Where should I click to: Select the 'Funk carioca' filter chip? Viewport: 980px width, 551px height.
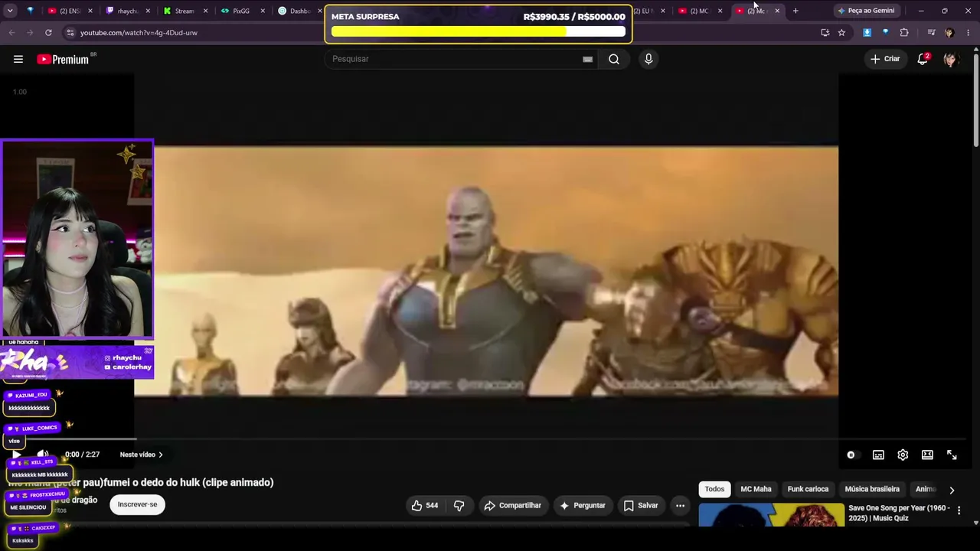tap(808, 489)
